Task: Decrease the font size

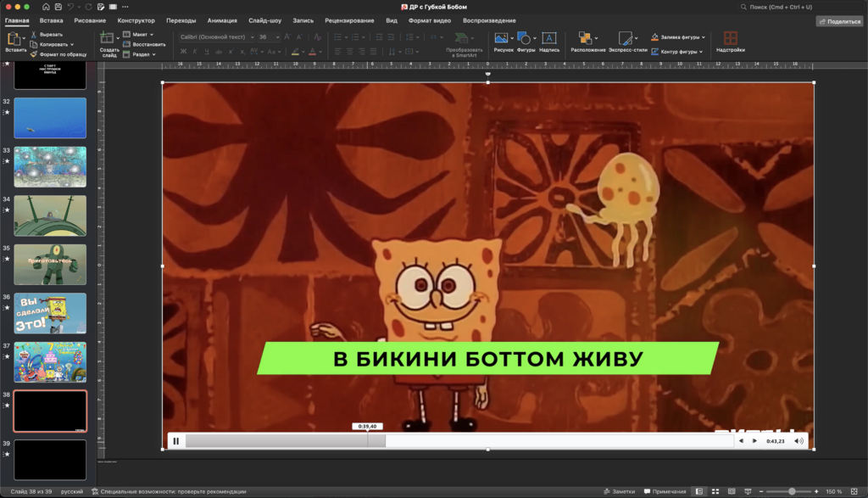Action: 299,37
